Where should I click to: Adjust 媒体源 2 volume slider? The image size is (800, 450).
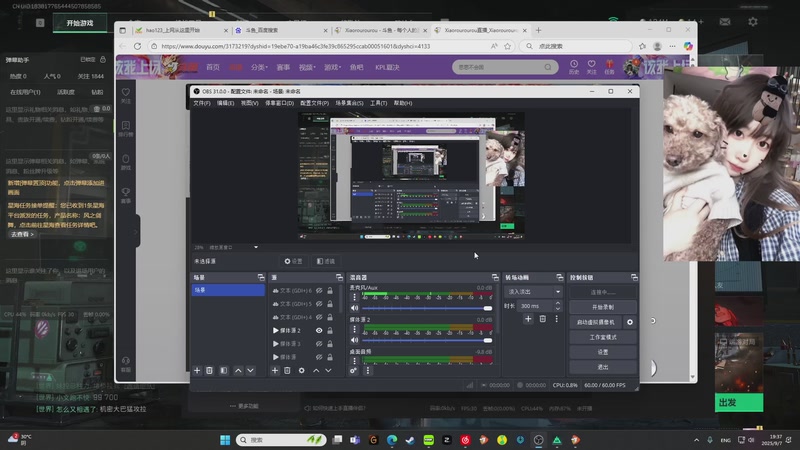point(426,340)
